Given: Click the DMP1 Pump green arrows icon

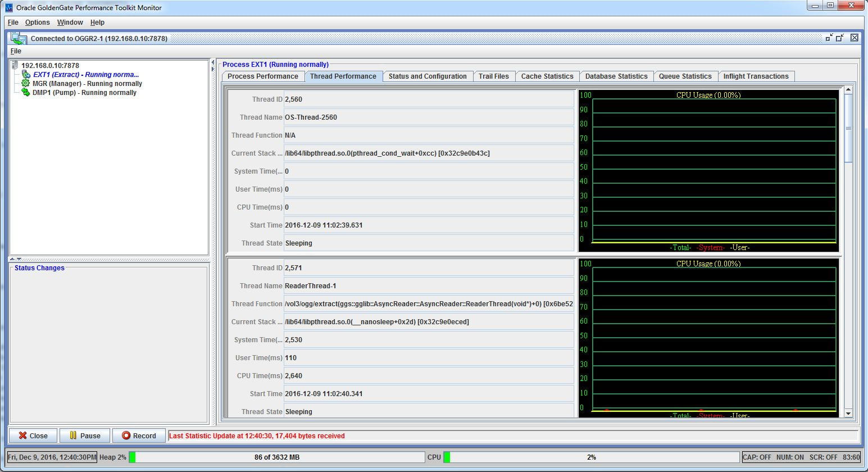Looking at the screenshot, I should point(25,92).
